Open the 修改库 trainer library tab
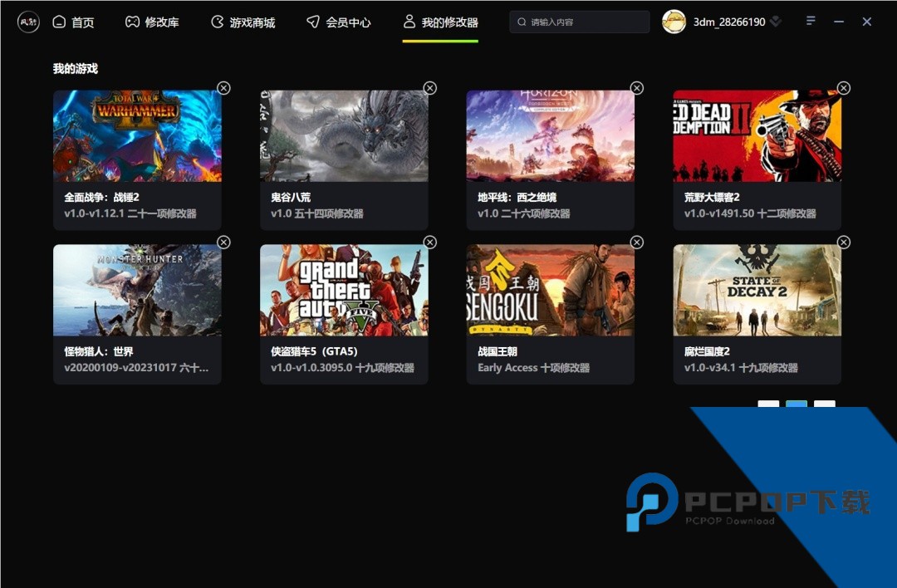The image size is (897, 588). tap(152, 22)
